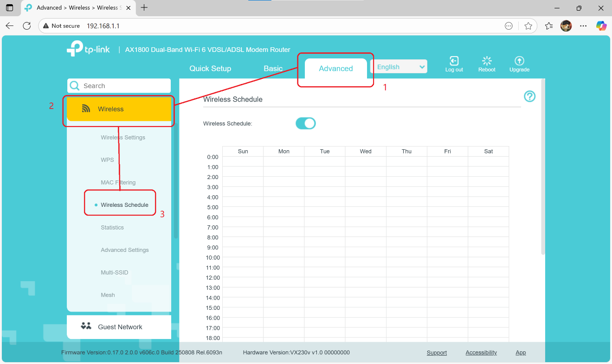Open the Copilot icon in browser toolbar
This screenshot has height=364, width=612.
(601, 26)
